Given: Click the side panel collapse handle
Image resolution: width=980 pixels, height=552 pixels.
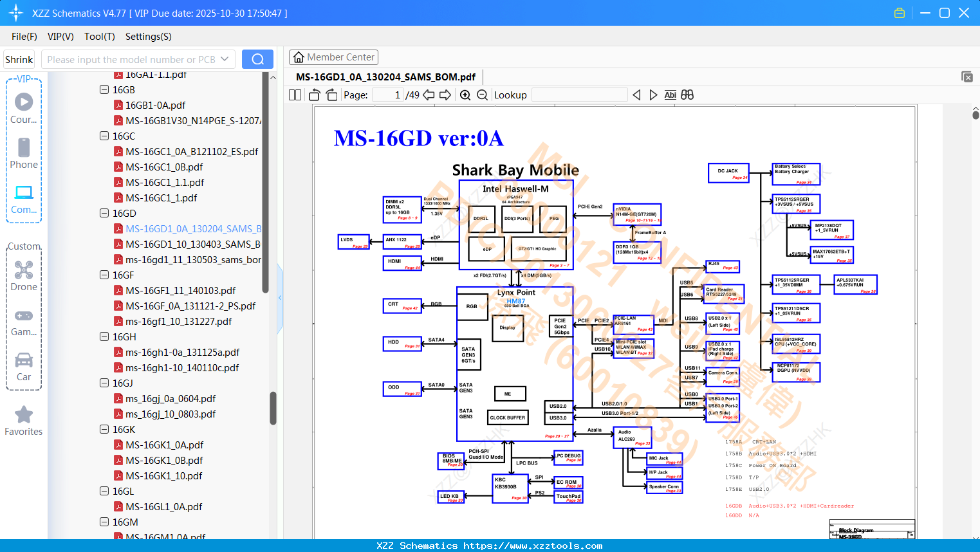Looking at the screenshot, I should click(x=280, y=298).
